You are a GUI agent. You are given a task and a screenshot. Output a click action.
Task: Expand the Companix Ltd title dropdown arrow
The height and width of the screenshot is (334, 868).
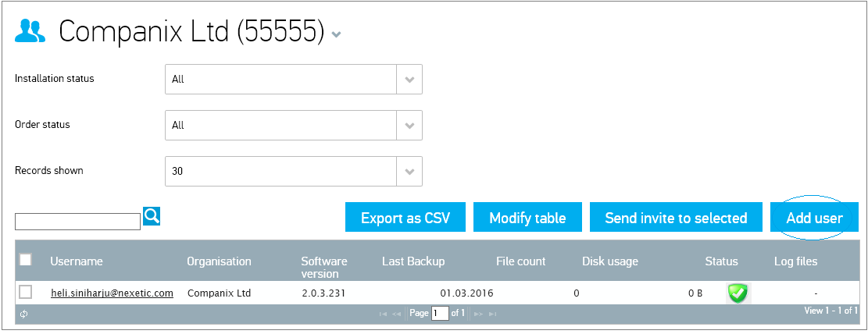pos(336,34)
